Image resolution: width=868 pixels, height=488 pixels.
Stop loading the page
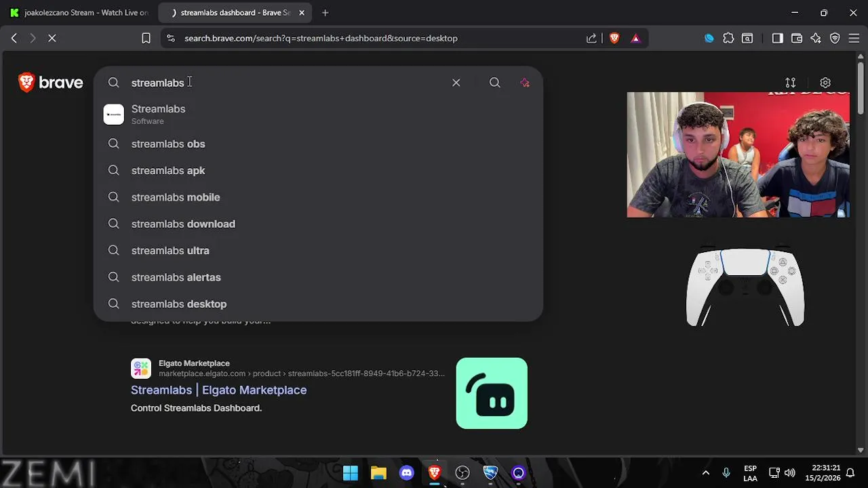[x=52, y=39]
